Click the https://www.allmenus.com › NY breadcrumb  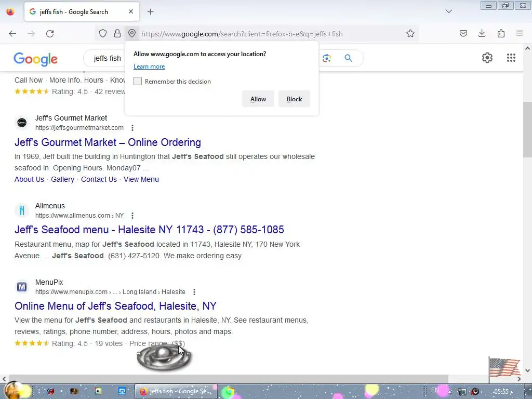click(79, 216)
